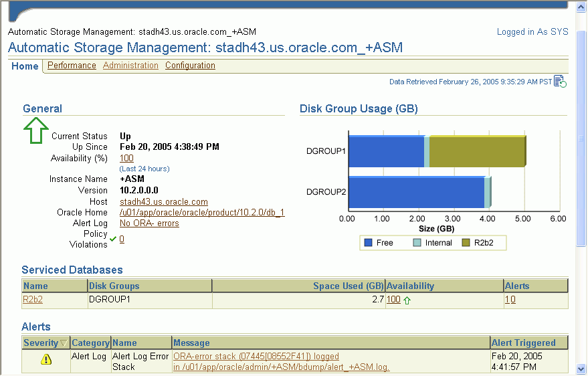Click the Free legend blue swatch

tap(367, 243)
